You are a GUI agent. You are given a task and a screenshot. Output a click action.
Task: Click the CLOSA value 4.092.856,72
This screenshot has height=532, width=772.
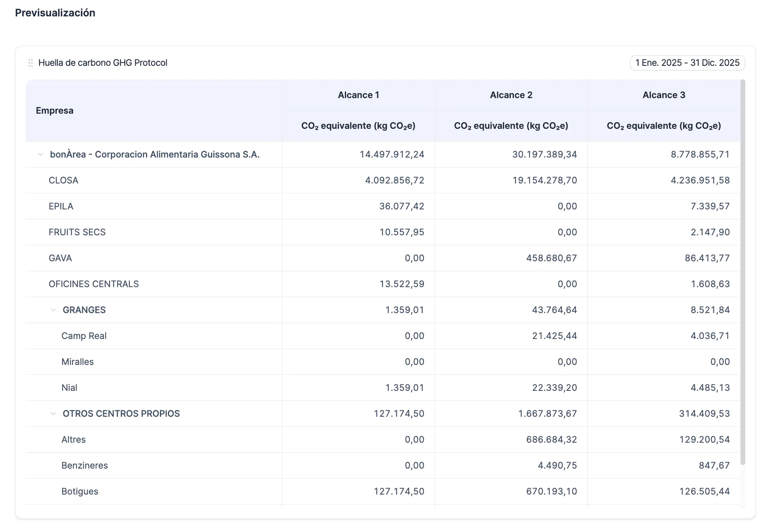tap(395, 180)
